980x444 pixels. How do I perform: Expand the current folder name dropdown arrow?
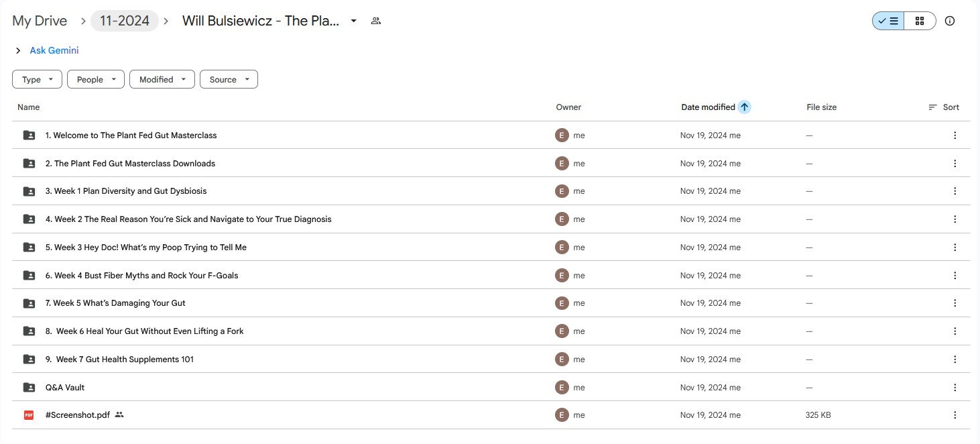pos(354,21)
